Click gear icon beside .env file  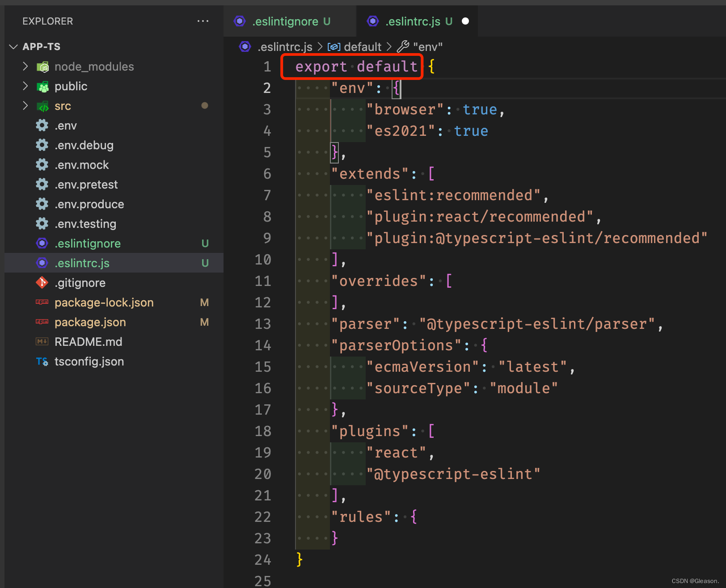click(x=42, y=126)
